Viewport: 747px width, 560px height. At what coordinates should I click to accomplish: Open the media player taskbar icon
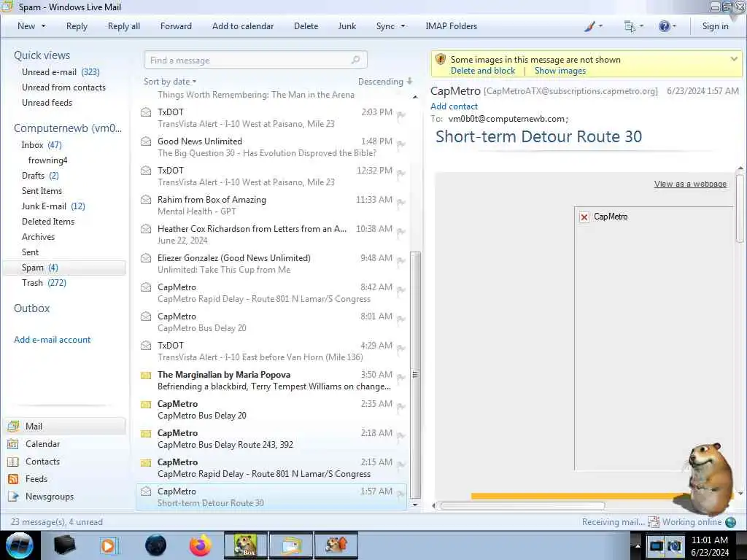coord(109,545)
